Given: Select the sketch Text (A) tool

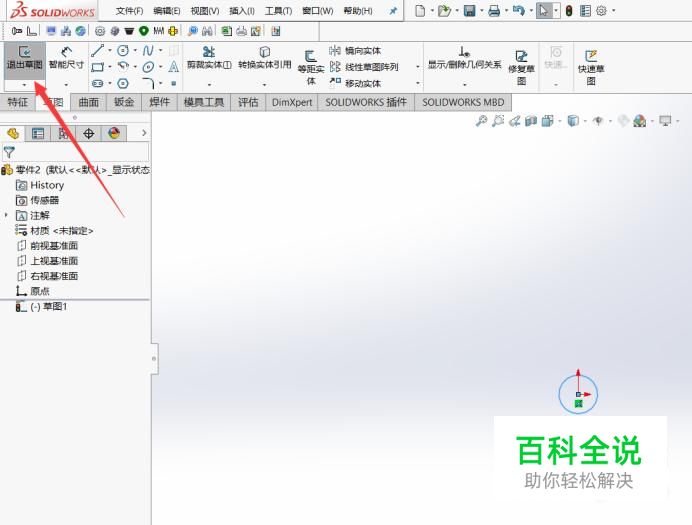Looking at the screenshot, I should click(x=173, y=67).
